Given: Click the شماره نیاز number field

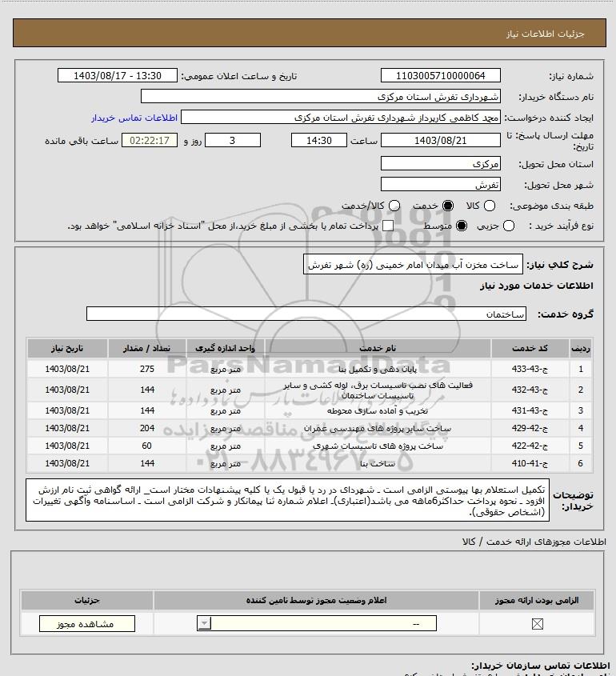Looking at the screenshot, I should [x=441, y=75].
